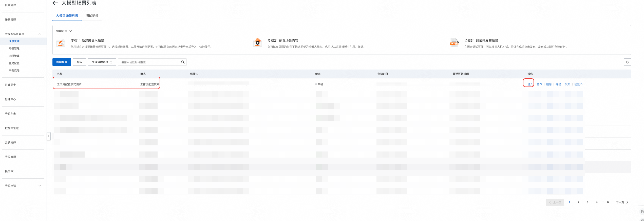This screenshot has height=221, width=644.
Task: Open 外呼历史 in the sidebar
Action: pyautogui.click(x=10, y=85)
